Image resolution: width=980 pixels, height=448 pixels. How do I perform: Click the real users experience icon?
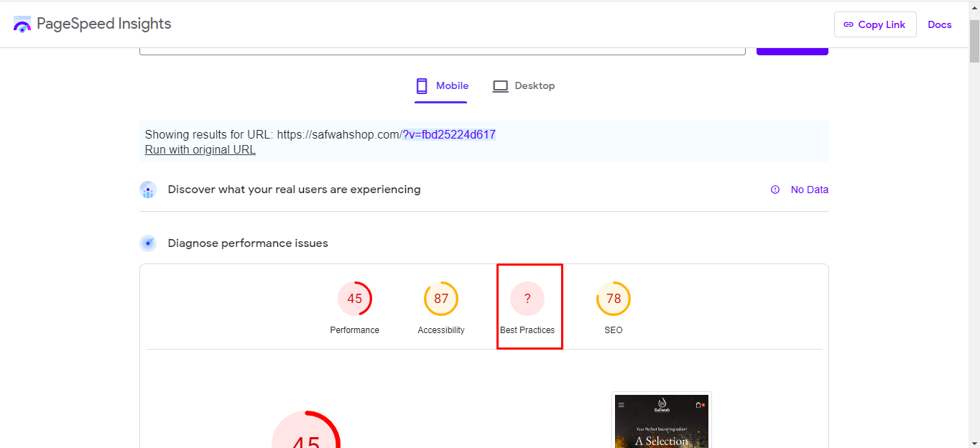148,190
